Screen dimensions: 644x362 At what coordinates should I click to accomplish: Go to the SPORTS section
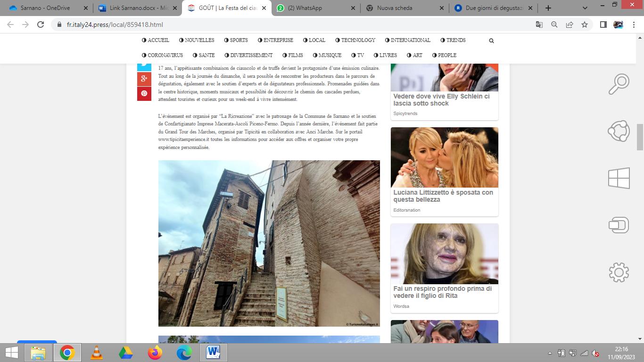[236, 40]
